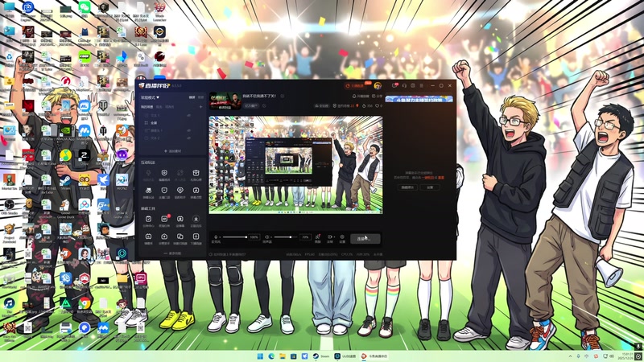
Task: Click the streamer avatar in title bar
Action: point(378,85)
